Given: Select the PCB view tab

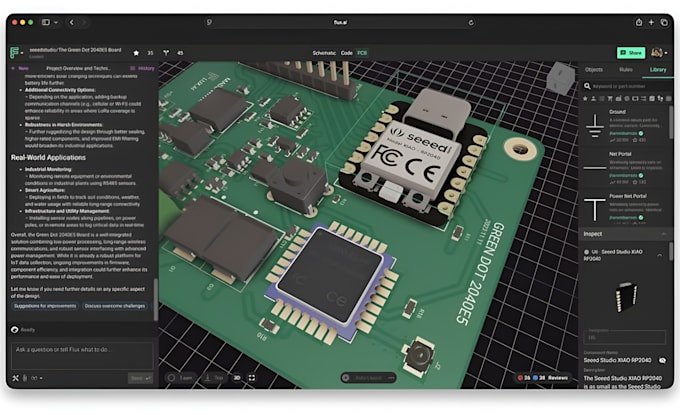Looking at the screenshot, I should pyautogui.click(x=362, y=53).
